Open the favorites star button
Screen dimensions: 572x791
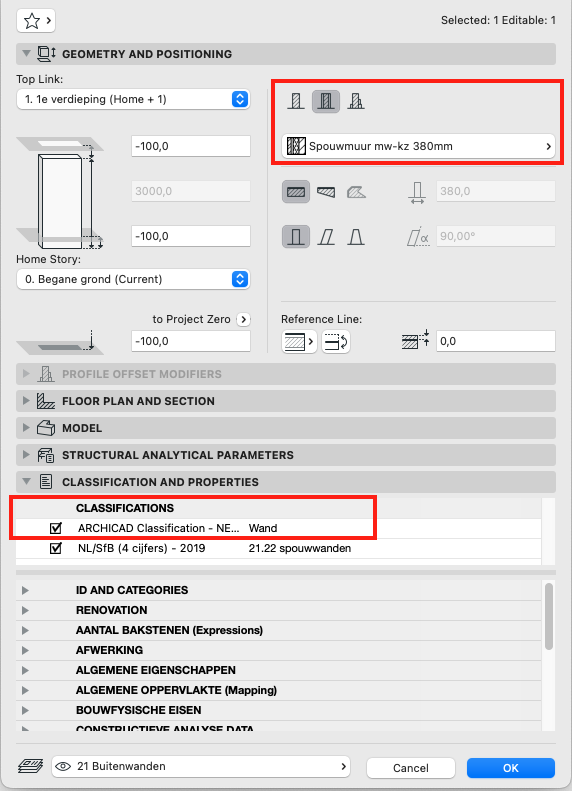[36, 21]
